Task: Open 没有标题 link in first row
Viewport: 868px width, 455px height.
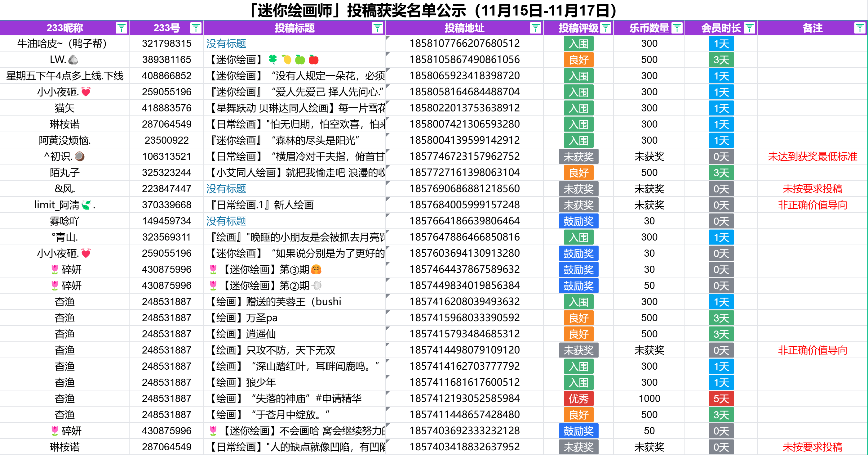Action: click(226, 43)
